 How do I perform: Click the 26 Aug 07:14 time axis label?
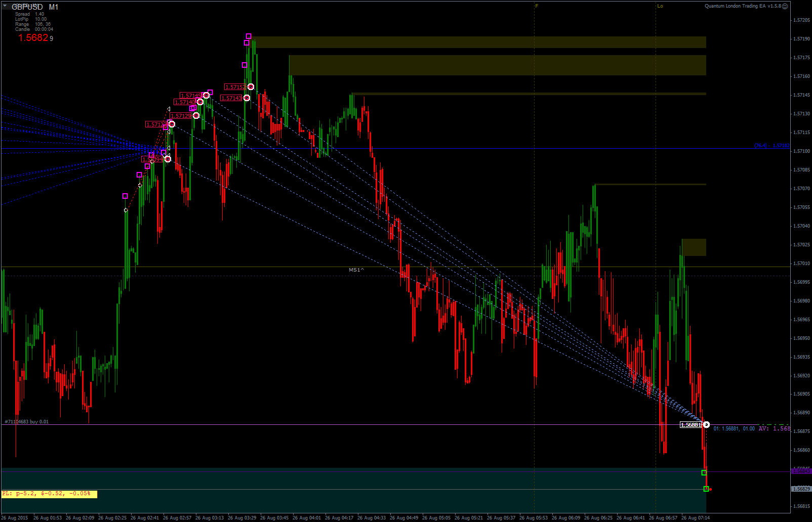click(x=696, y=518)
